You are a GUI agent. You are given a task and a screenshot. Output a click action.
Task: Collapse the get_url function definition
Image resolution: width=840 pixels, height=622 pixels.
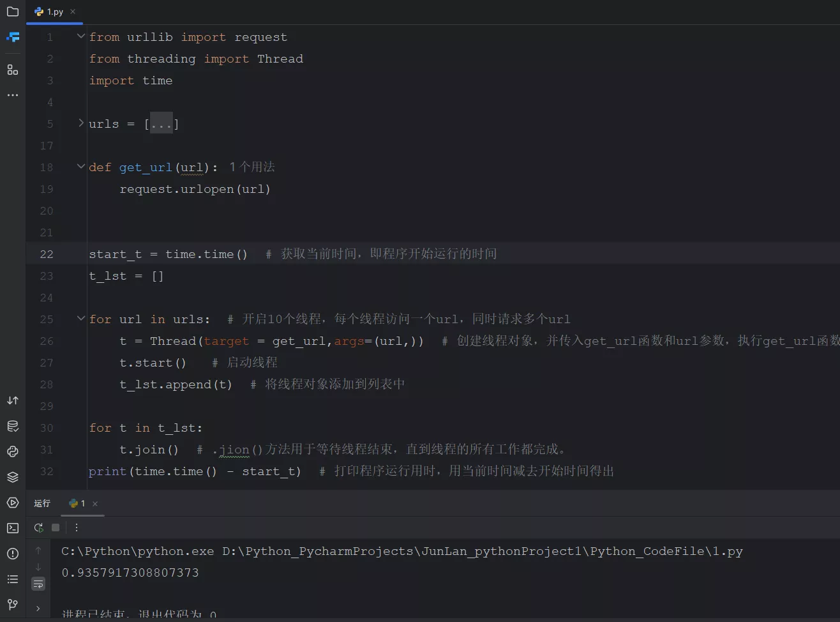point(81,167)
